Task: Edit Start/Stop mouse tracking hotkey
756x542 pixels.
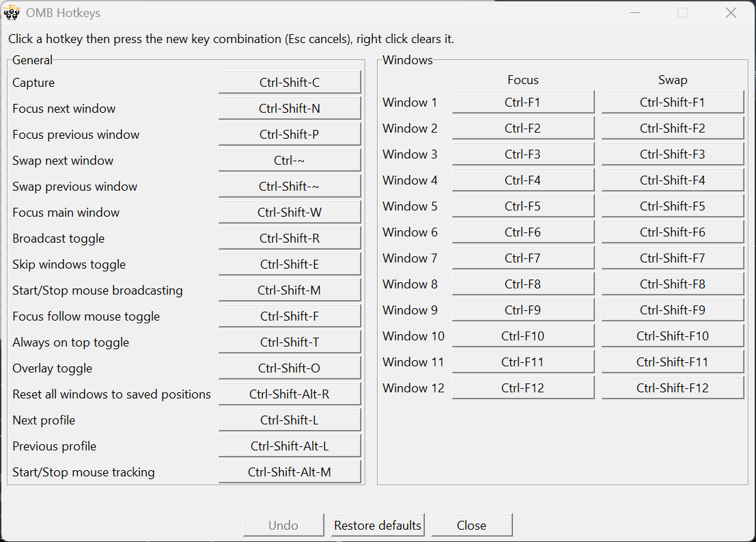Action: click(x=290, y=472)
